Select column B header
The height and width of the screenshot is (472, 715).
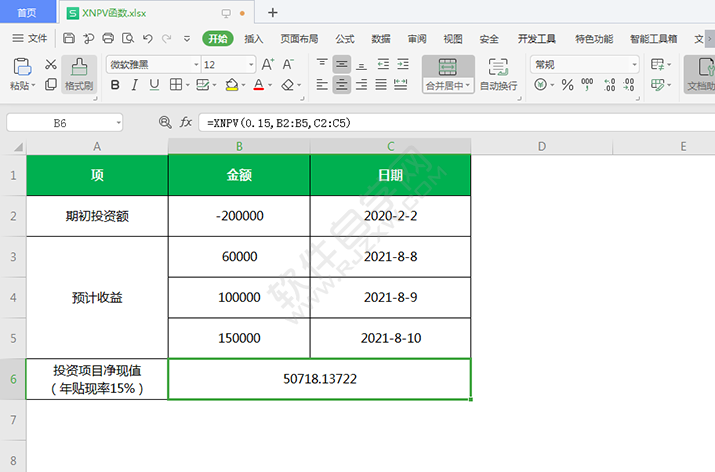[239, 146]
